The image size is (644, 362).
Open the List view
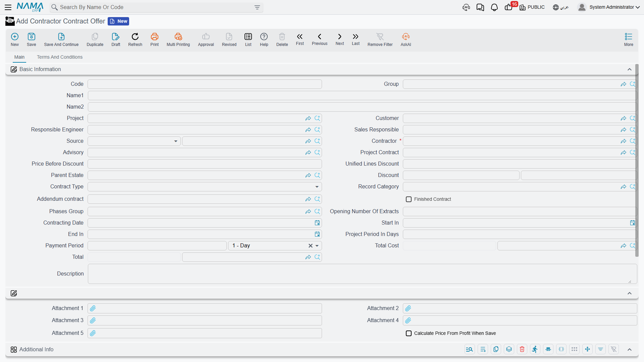point(248,40)
